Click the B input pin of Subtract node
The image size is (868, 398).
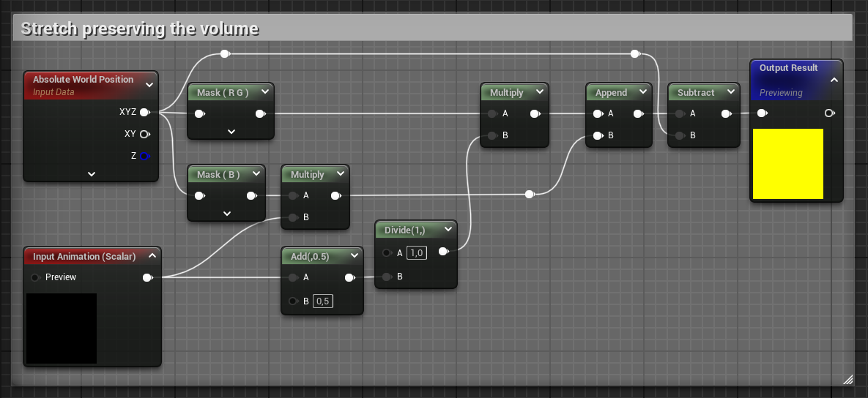680,135
